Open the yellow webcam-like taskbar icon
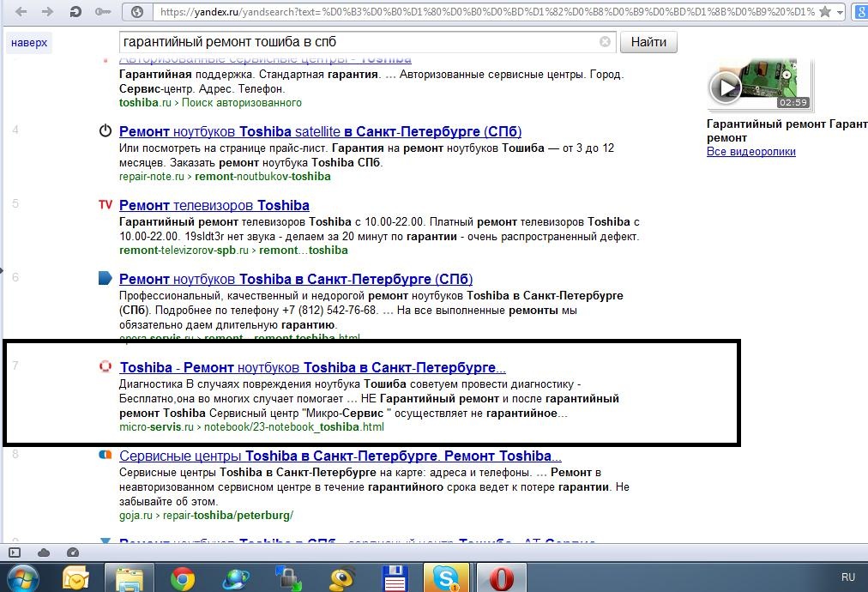The height and width of the screenshot is (592, 868). click(342, 579)
